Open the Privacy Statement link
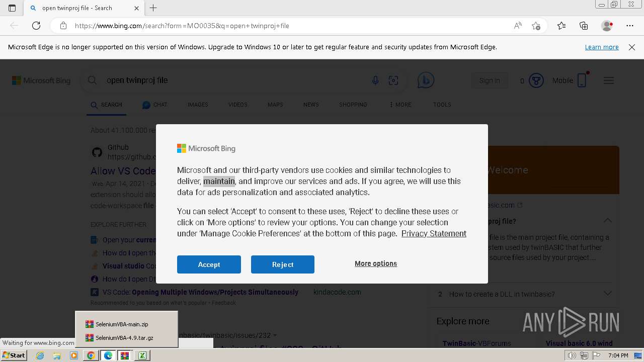 point(434,233)
